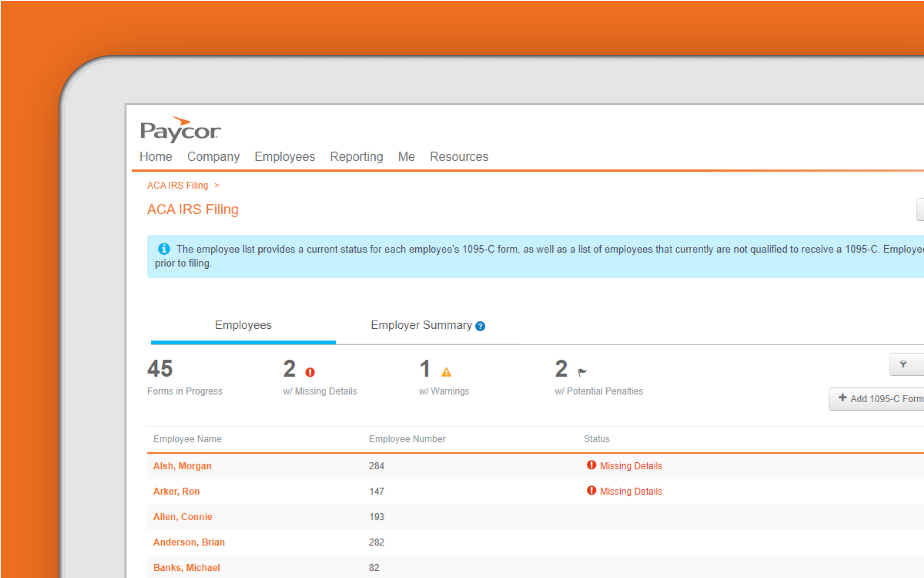Open employee Anderson, Brian

189,542
